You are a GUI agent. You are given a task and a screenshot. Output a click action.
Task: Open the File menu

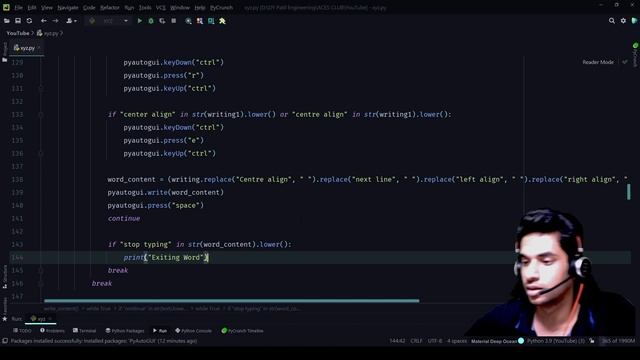tap(19, 8)
